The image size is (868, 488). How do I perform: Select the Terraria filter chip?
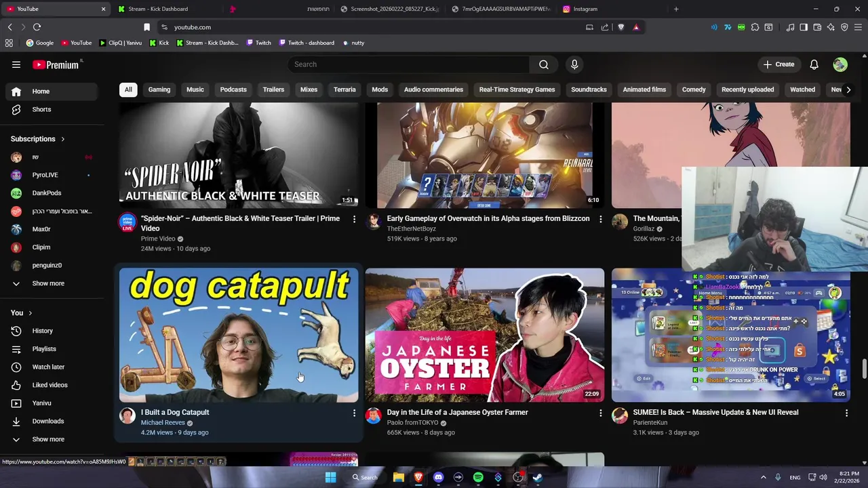tap(344, 89)
